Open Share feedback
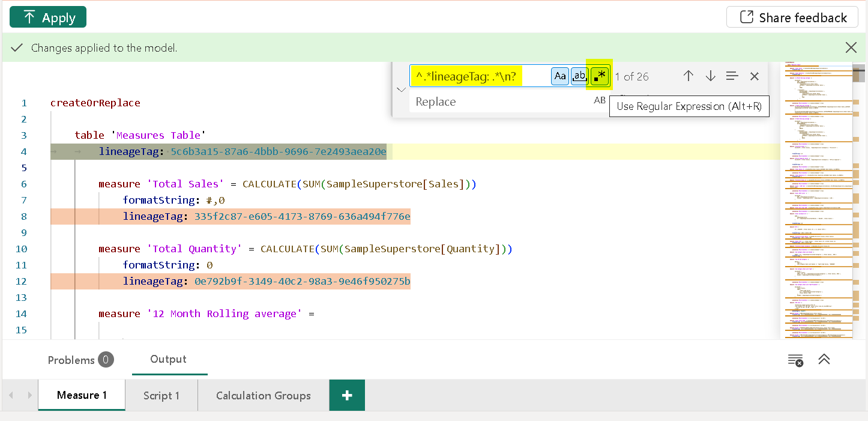Screen dimensions: 868x421 pyautogui.click(x=792, y=17)
